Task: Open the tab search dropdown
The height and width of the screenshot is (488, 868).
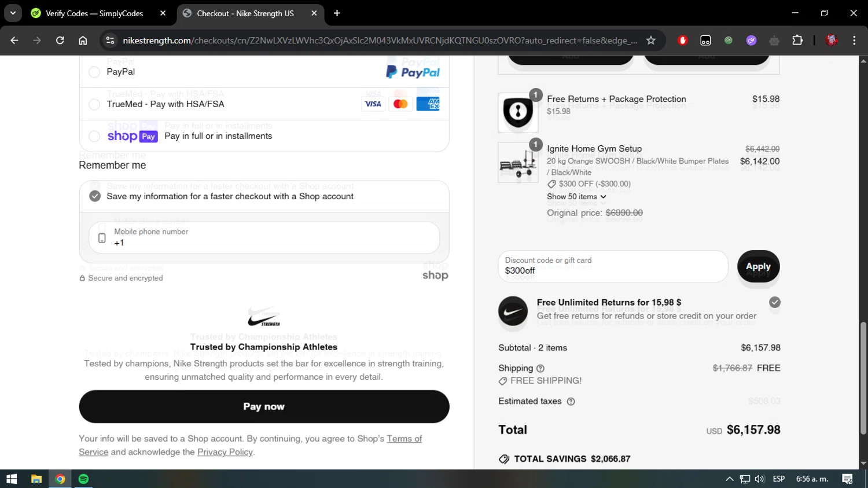Action: coord(13,13)
